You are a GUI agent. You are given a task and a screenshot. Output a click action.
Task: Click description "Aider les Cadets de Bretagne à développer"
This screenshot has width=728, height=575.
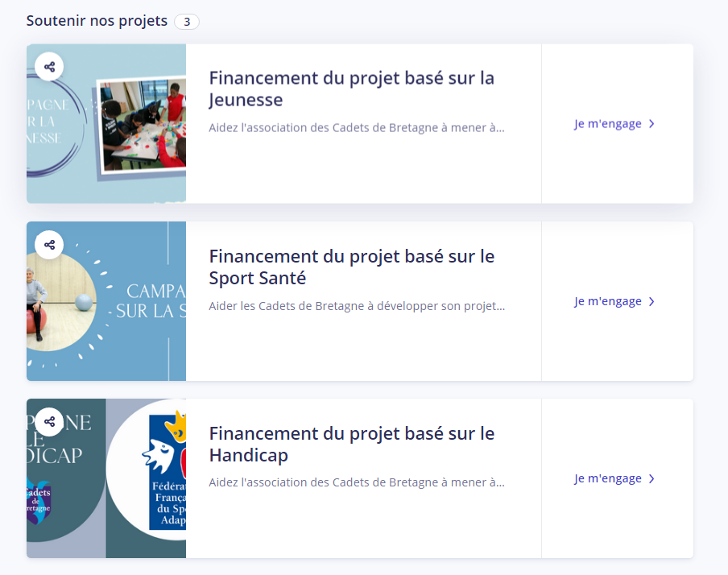click(356, 306)
